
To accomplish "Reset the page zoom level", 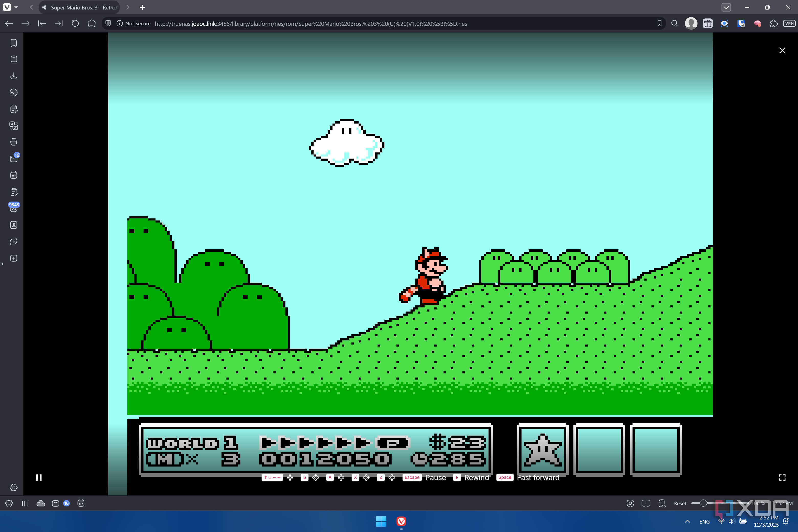I will (680, 504).
